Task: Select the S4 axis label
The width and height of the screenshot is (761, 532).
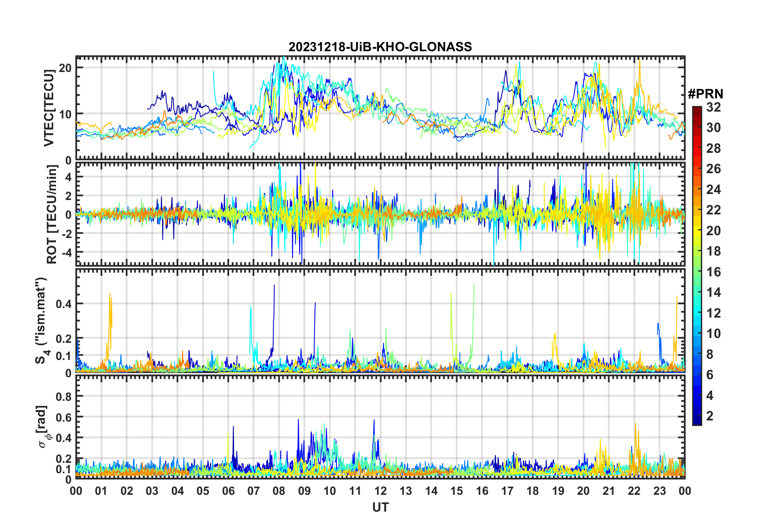Action: click(41, 320)
